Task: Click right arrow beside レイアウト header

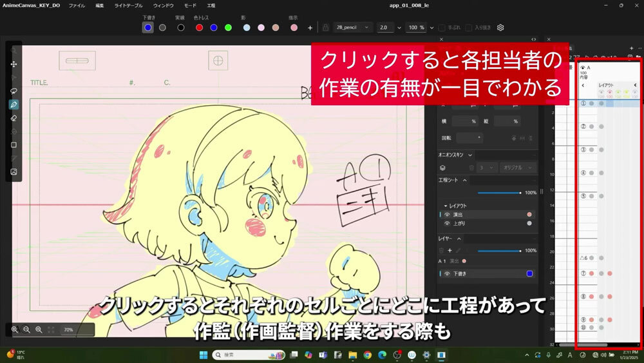Action: [635, 86]
